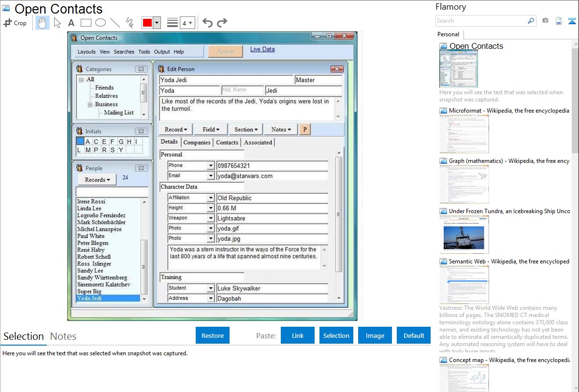
Task: Select the Crop tool
Action: point(15,23)
